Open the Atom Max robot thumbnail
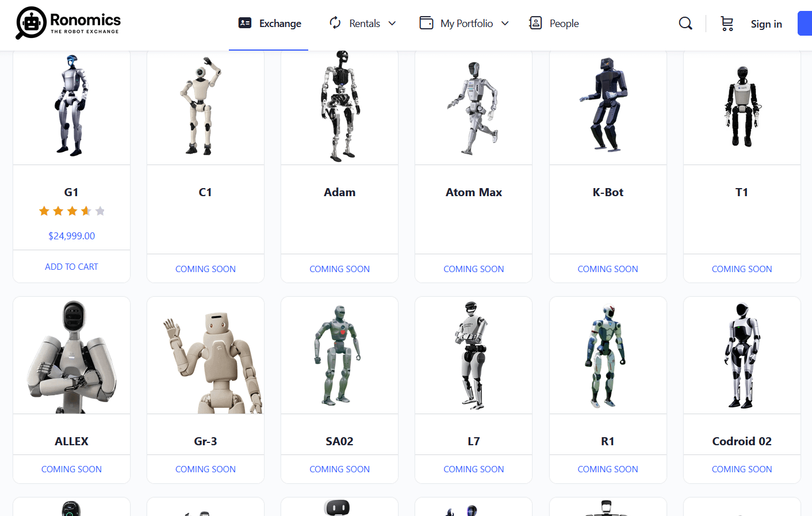Screen dimensions: 812x516 point(473,108)
